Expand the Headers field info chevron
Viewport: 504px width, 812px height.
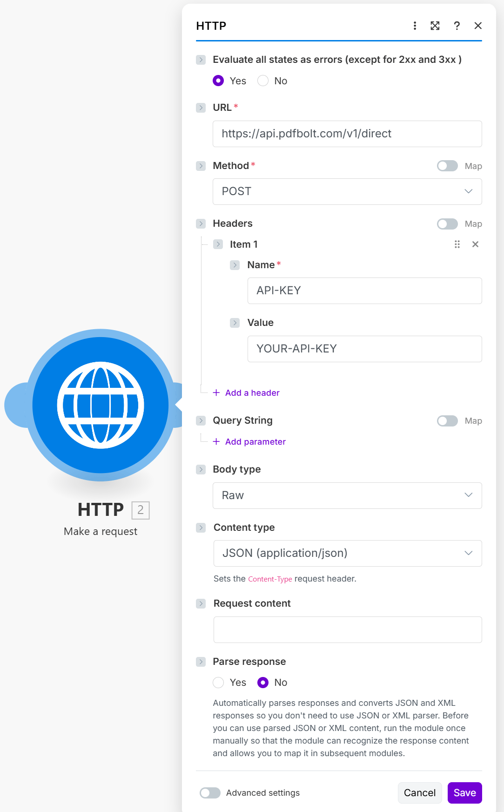(201, 223)
